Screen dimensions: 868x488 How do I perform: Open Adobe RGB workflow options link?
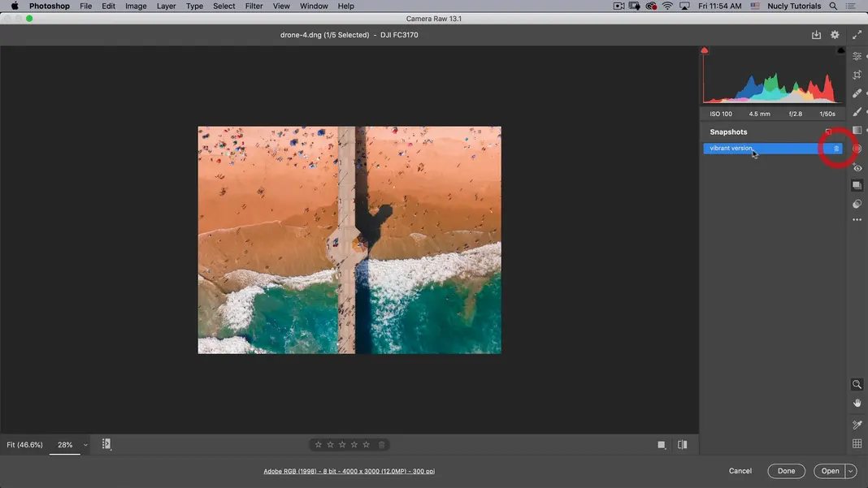(349, 472)
